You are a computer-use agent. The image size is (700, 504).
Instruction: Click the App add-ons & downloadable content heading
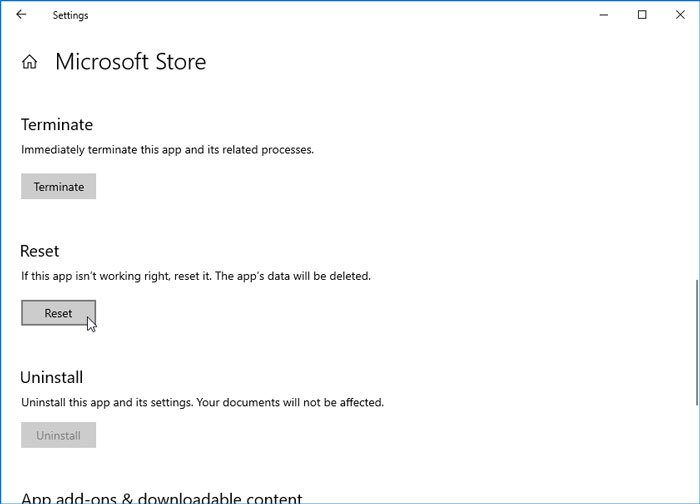click(161, 497)
